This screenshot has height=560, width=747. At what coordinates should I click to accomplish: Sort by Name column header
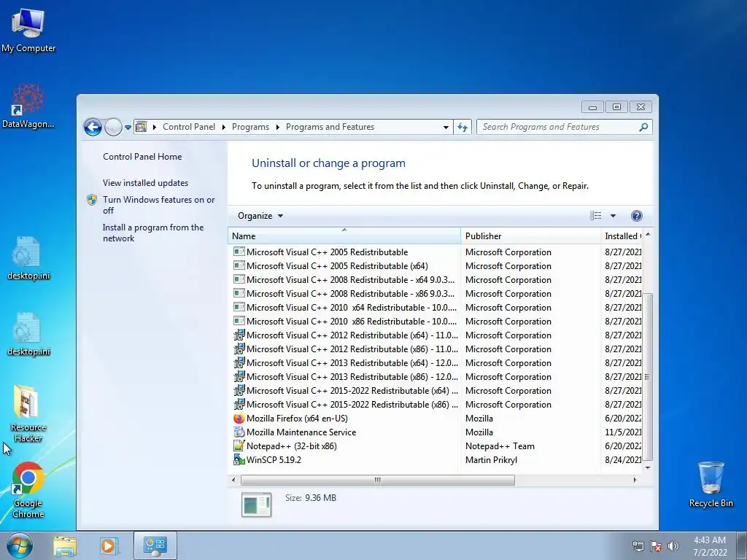tap(344, 236)
